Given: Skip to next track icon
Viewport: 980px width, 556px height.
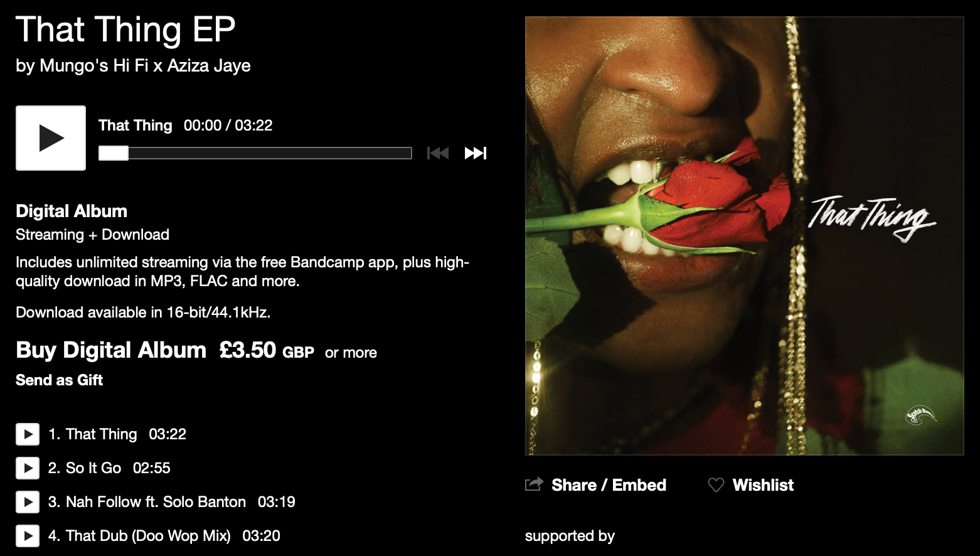Looking at the screenshot, I should [476, 153].
